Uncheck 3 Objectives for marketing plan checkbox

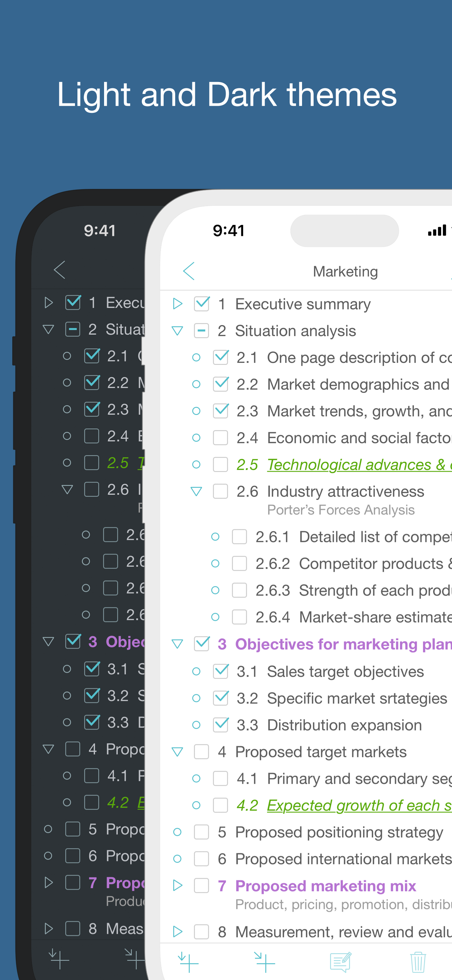(x=202, y=644)
